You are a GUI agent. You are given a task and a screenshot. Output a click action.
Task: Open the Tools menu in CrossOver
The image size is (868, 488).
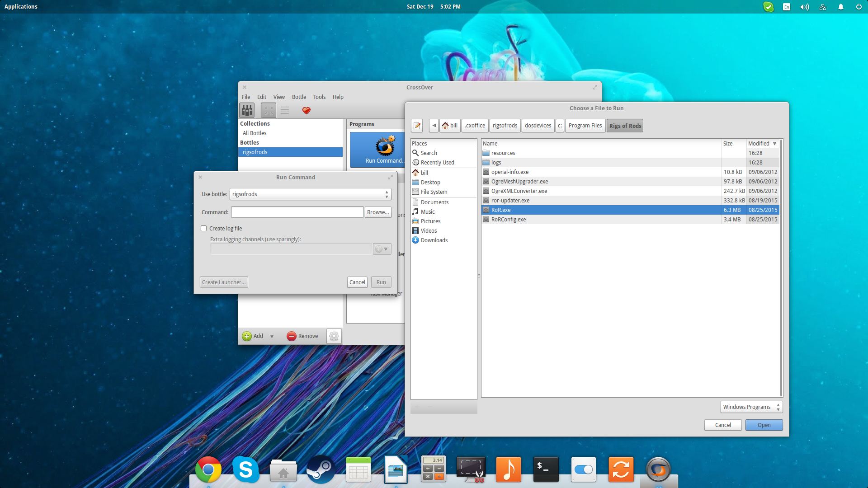(x=319, y=97)
